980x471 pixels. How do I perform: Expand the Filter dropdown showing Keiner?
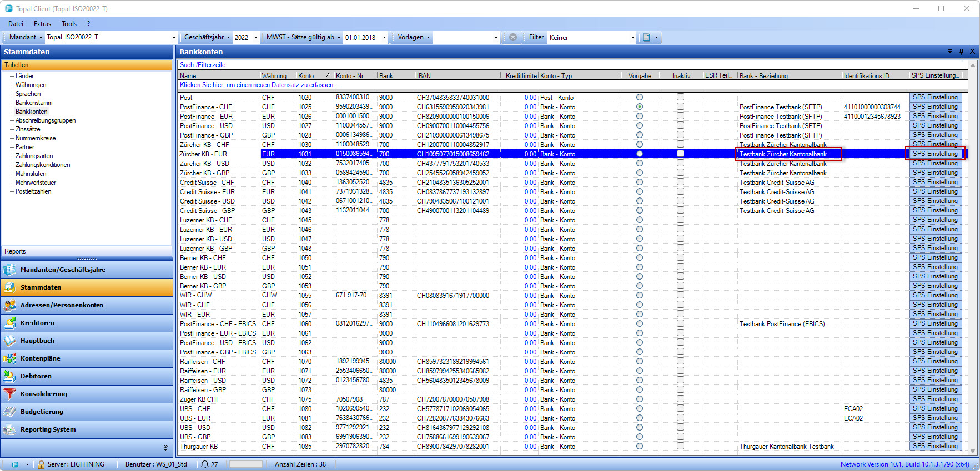click(632, 38)
